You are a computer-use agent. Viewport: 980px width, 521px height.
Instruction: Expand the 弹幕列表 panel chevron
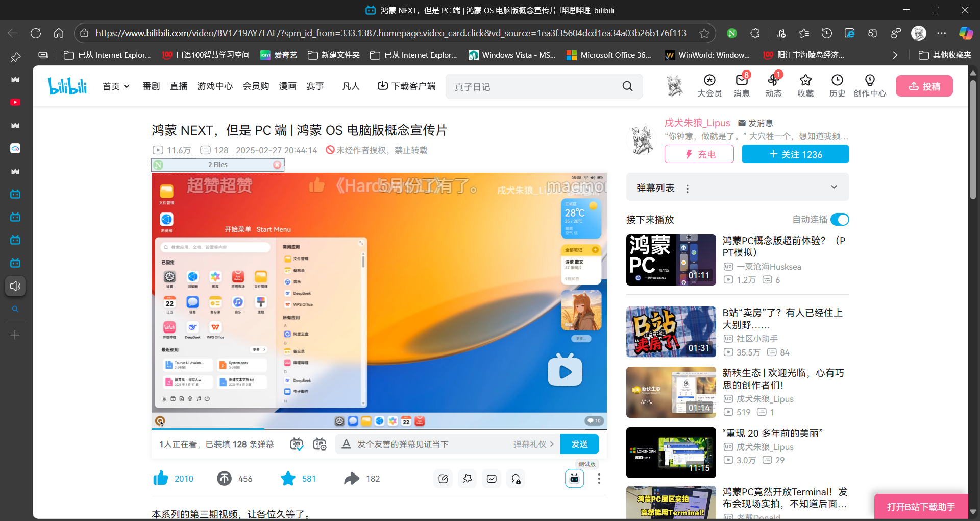[834, 187]
